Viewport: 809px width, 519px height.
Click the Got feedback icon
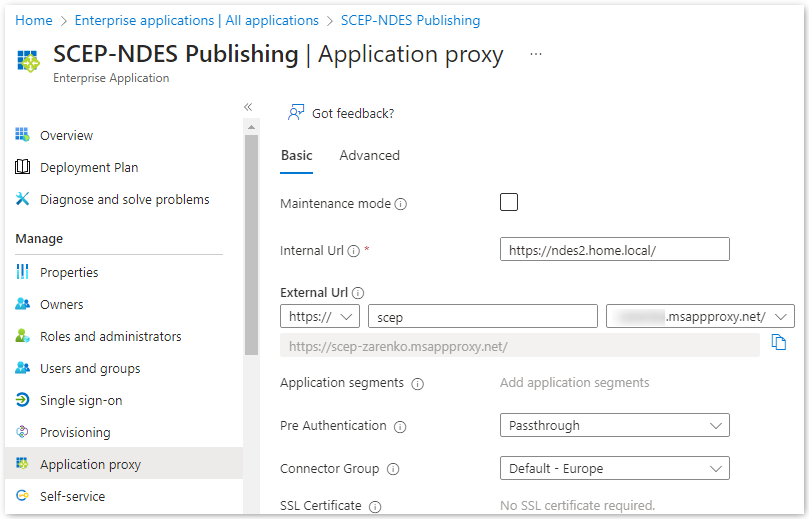click(x=296, y=112)
